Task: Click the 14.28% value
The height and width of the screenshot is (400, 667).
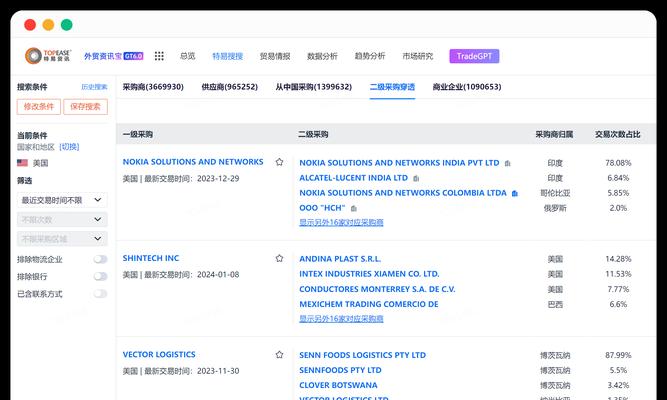Action: pos(618,259)
